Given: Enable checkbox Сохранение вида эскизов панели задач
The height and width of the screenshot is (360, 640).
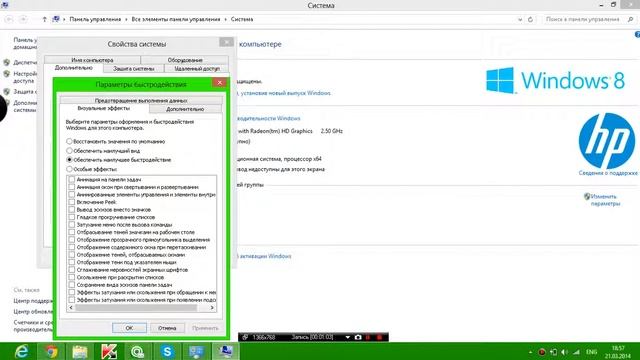Looking at the screenshot, I should pos(72,285).
